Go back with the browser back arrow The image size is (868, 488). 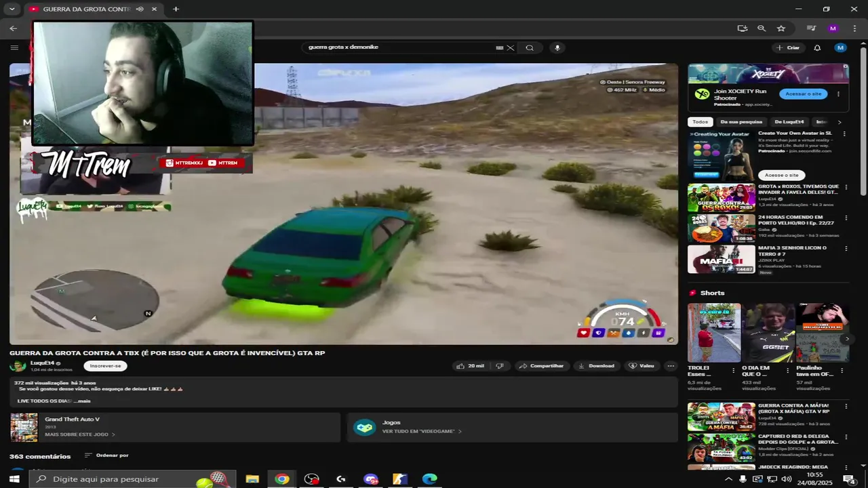(13, 28)
